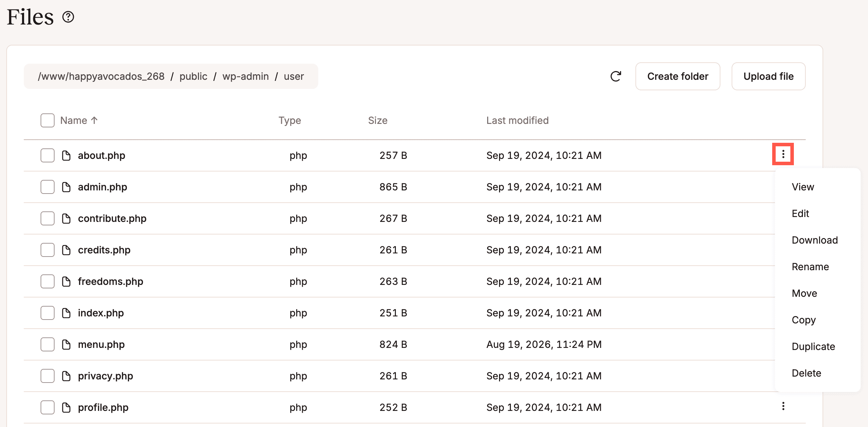The width and height of the screenshot is (868, 427).
Task: Click the file icon of contribute.php
Action: pos(66,218)
